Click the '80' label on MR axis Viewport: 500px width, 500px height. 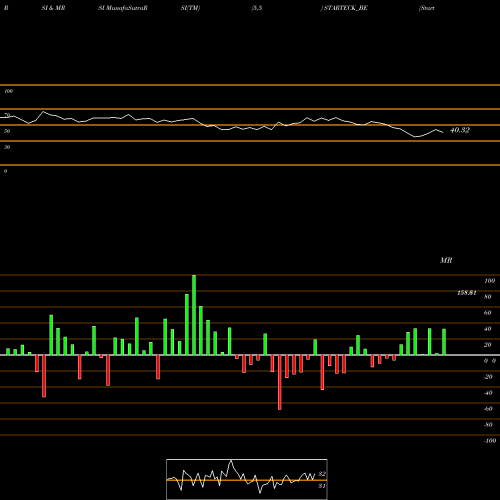[x=488, y=297]
